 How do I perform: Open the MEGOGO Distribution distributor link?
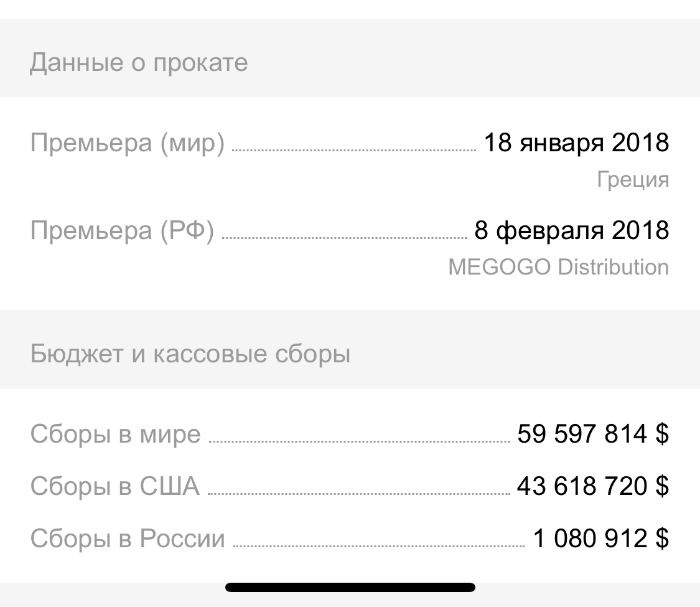click(558, 267)
